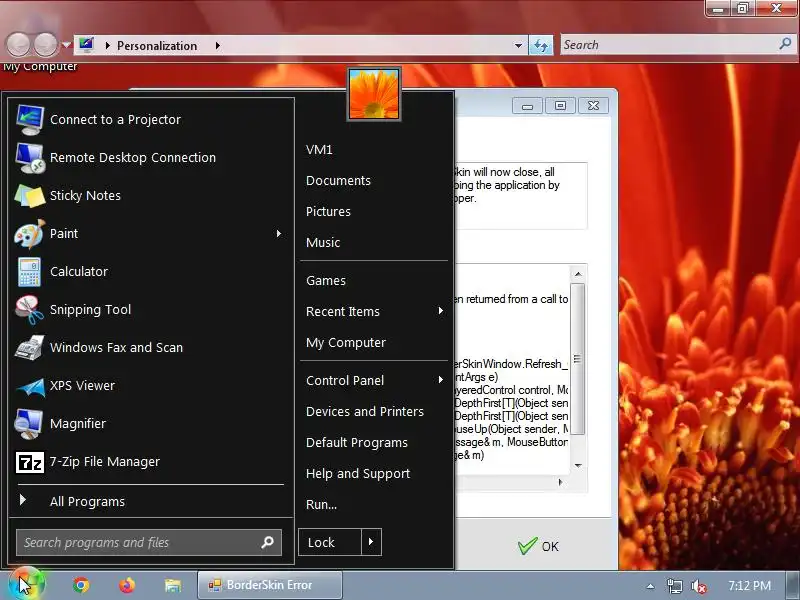This screenshot has width=800, height=600.
Task: Click vertical scrollbar thumb in error details
Action: coord(578,359)
